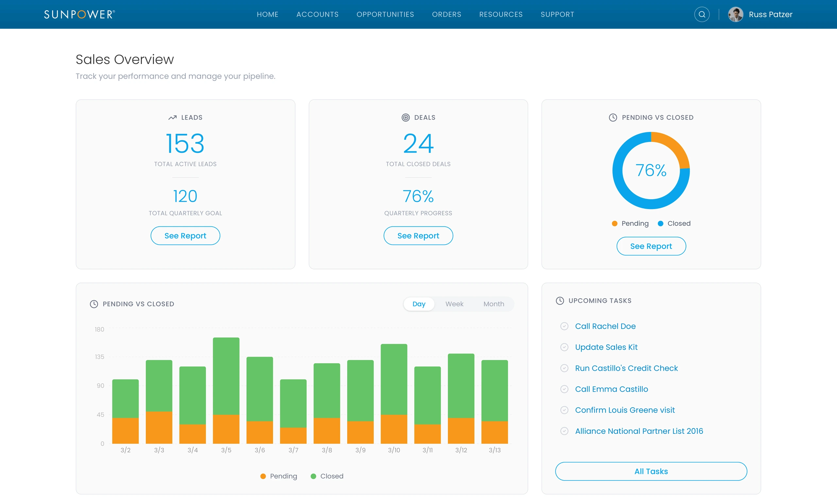The image size is (837, 504).
Task: Open the Call Rachel Doe link
Action: click(x=605, y=326)
